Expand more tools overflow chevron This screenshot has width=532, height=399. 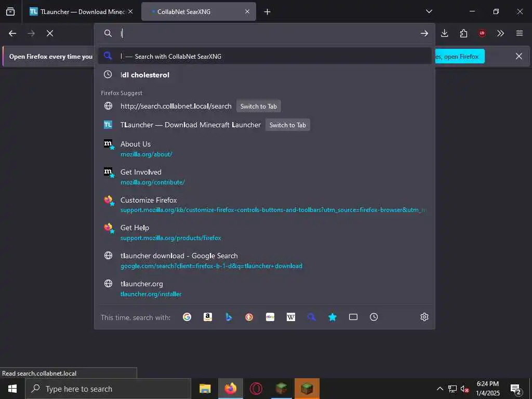500,33
